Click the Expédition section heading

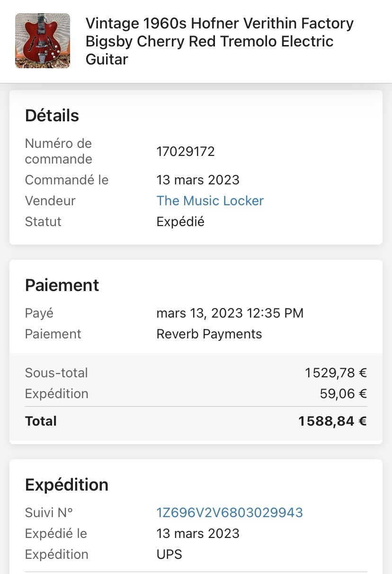[67, 485]
